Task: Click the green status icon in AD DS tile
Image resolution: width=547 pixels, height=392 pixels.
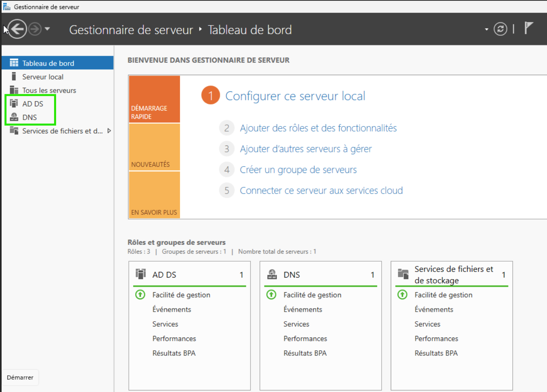Action: [x=140, y=295]
